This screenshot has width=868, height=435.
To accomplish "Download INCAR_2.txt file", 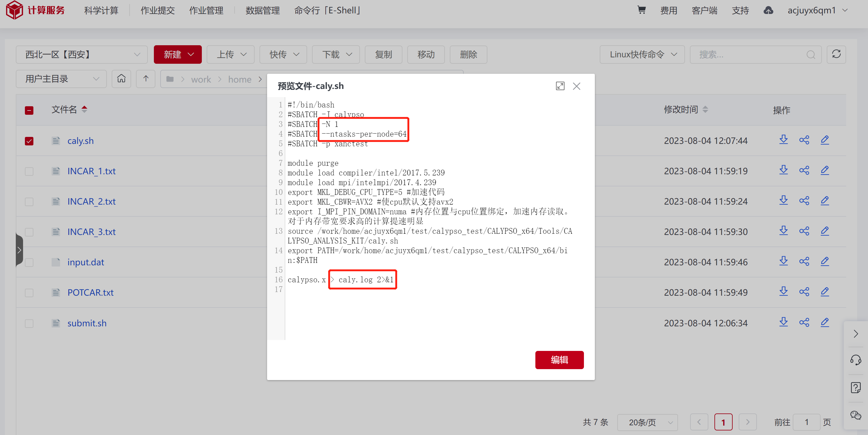I will (783, 200).
